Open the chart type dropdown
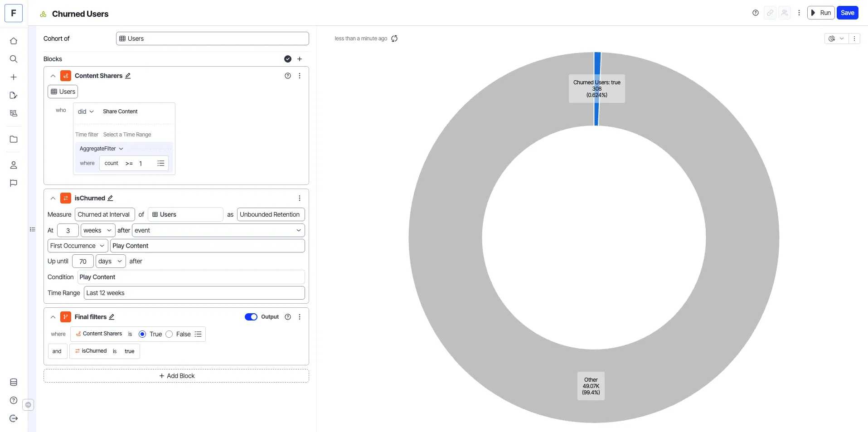This screenshot has width=868, height=432. coord(836,39)
